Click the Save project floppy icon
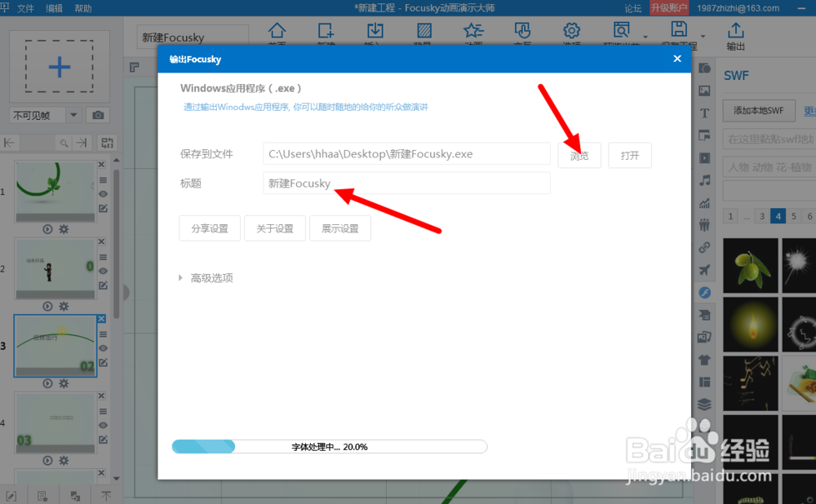Image resolution: width=816 pixels, height=504 pixels. pos(679,29)
